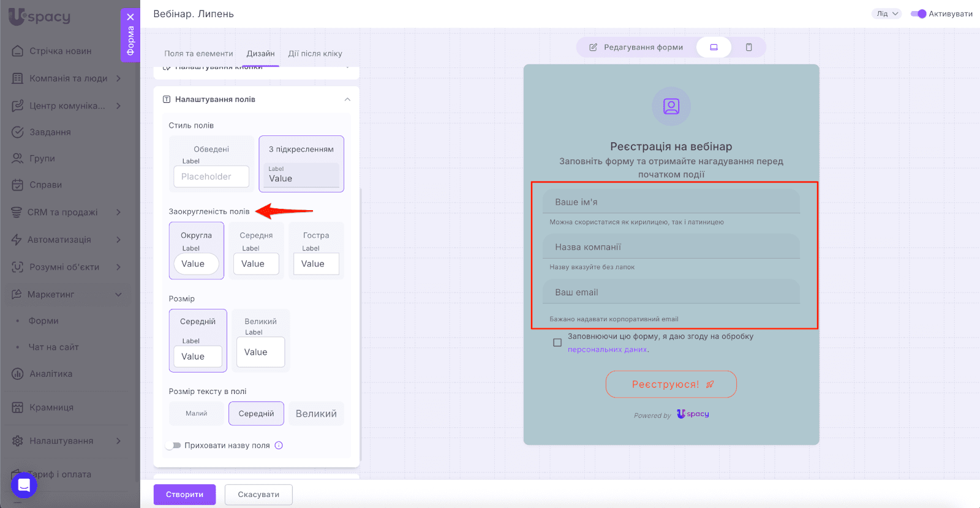Click the Маркетинг megaphone icon

[17, 294]
